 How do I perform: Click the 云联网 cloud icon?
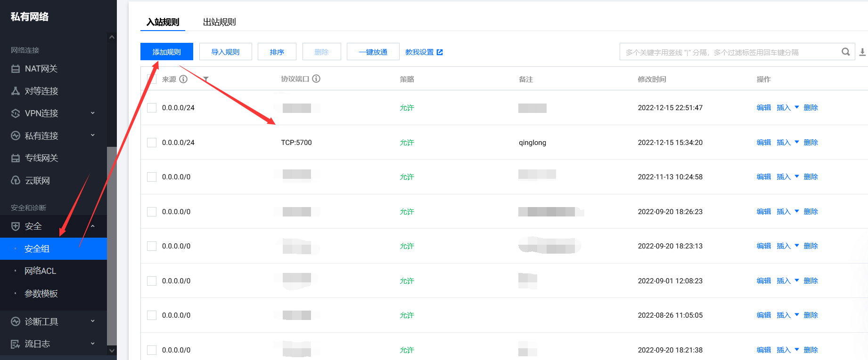[x=16, y=180]
